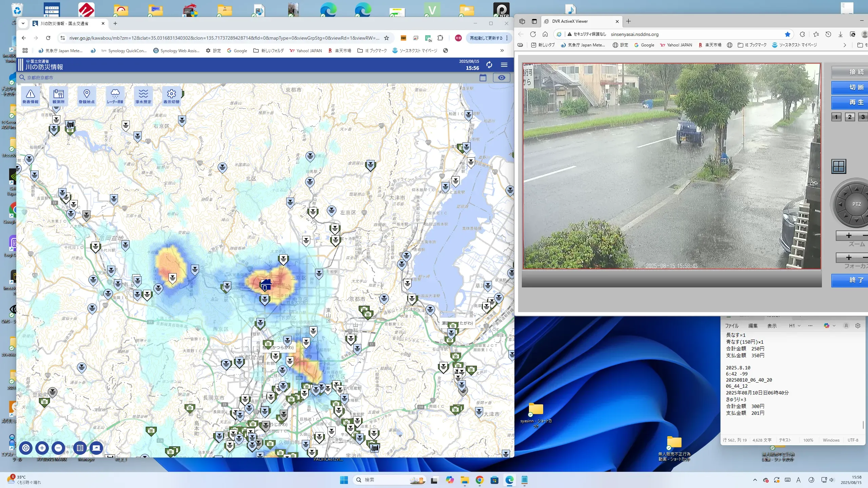Select the 登録地点 pin button
This screenshot has height=488, width=868.
(86, 96)
